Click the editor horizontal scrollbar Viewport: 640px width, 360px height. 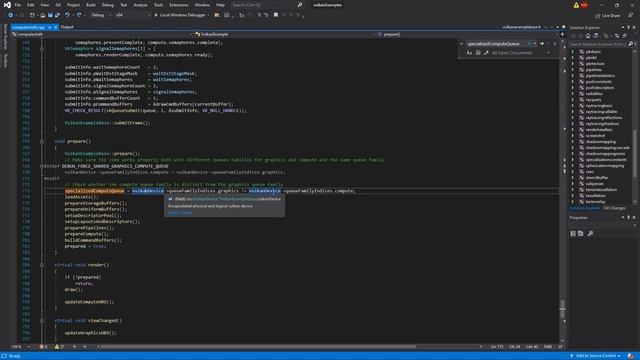pos(258,347)
